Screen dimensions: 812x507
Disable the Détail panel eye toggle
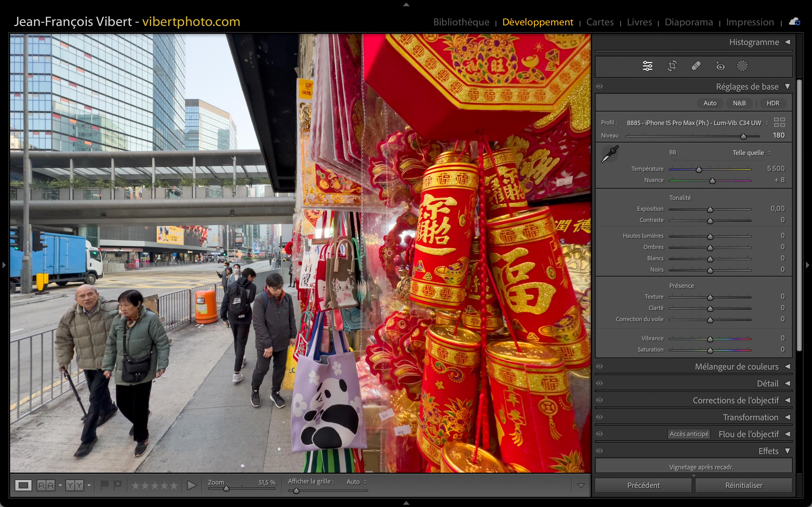600,383
